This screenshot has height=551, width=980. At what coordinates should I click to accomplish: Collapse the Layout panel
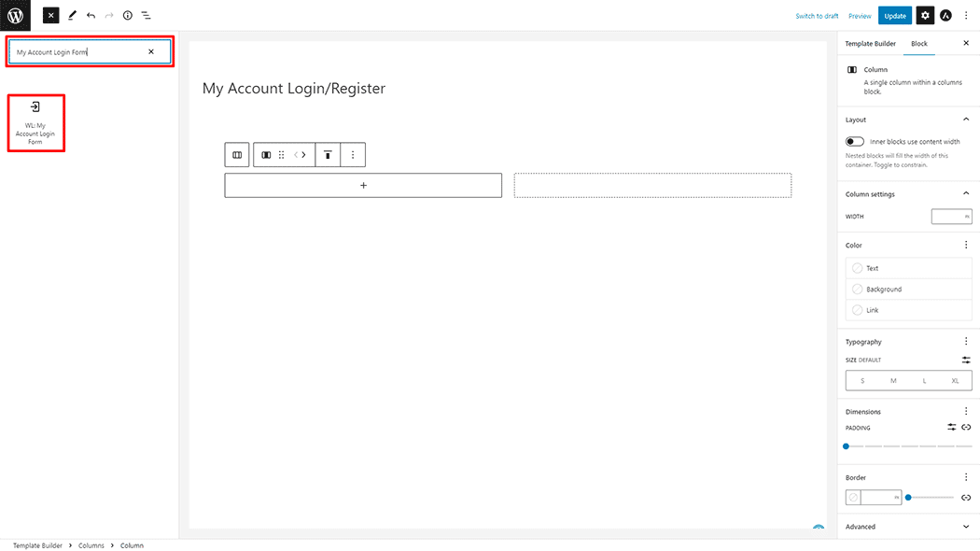[x=966, y=120]
